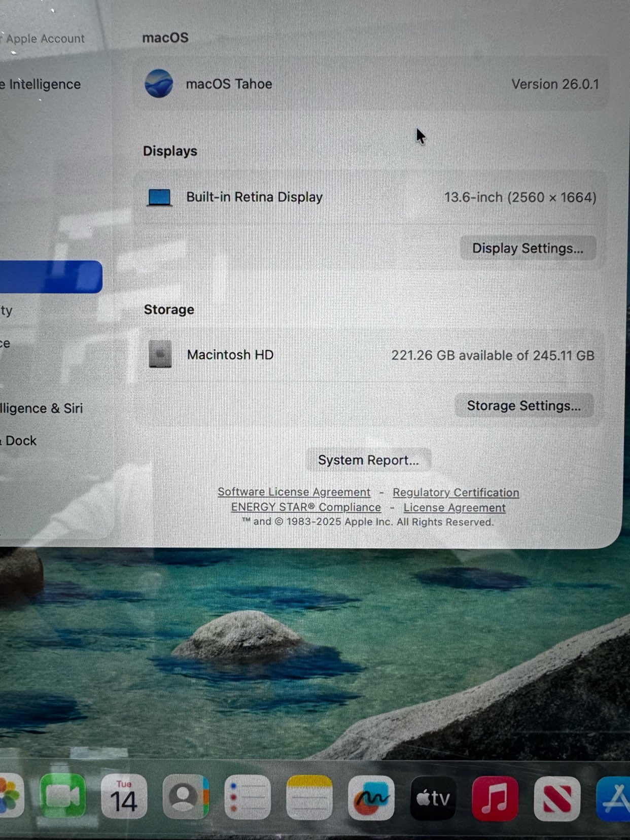Open the System Report
Image resolution: width=630 pixels, height=840 pixels.
(368, 460)
